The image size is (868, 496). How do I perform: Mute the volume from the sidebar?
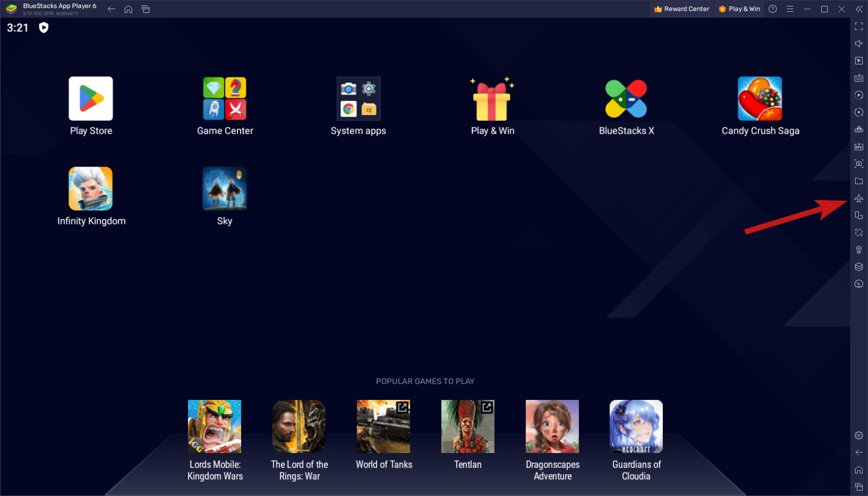click(859, 43)
